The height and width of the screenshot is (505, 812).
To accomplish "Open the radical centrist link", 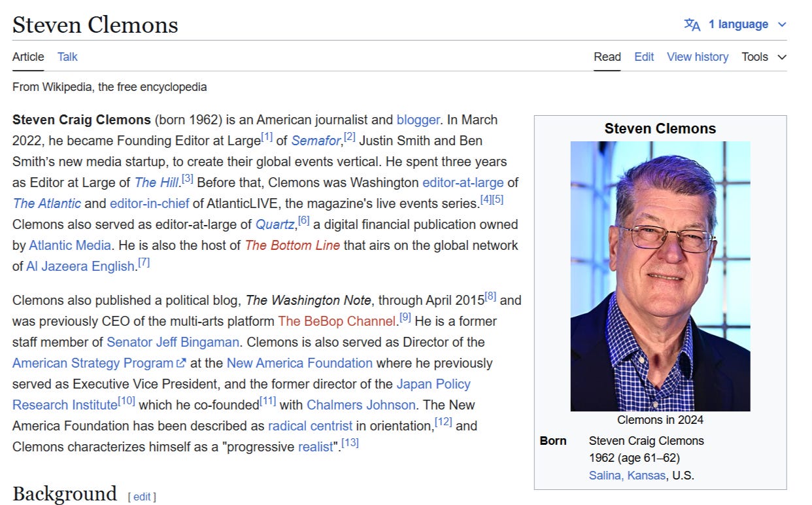I will [x=310, y=426].
